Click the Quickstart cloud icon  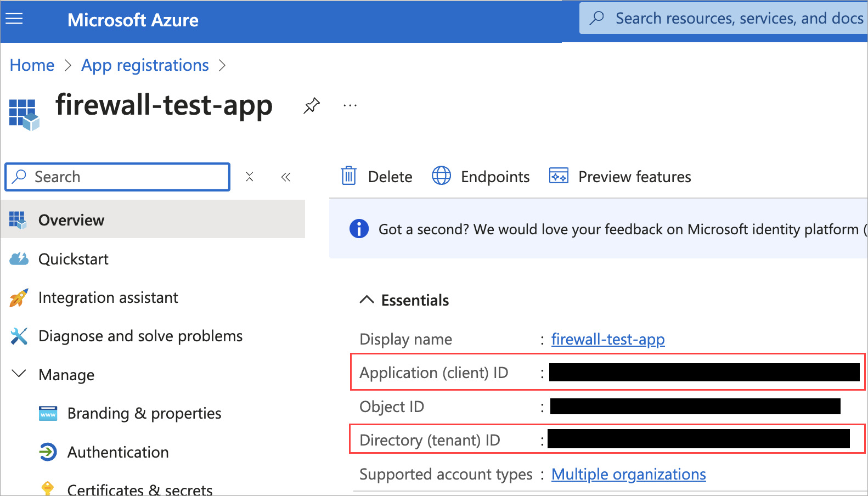[x=19, y=259]
